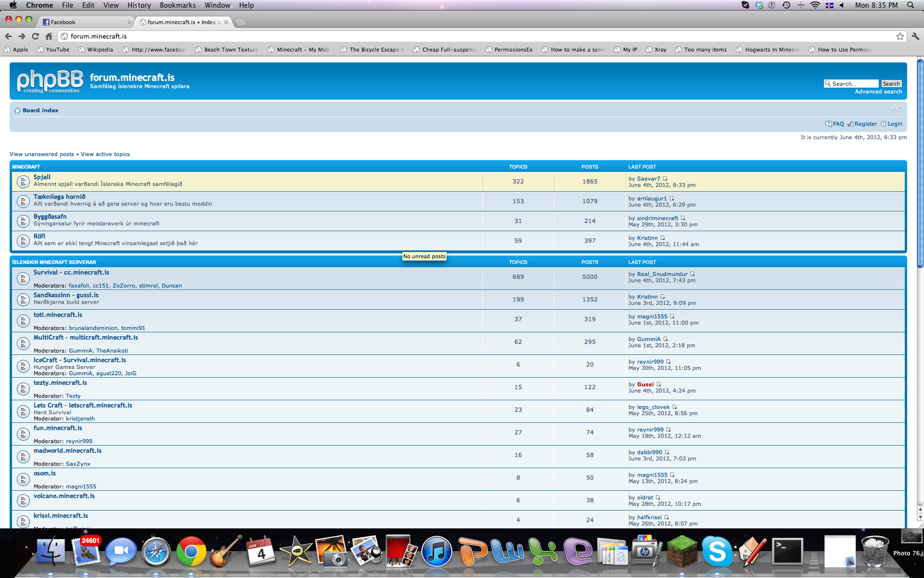
Task: View latest post icon next to arnlaugur1
Action: tap(672, 198)
